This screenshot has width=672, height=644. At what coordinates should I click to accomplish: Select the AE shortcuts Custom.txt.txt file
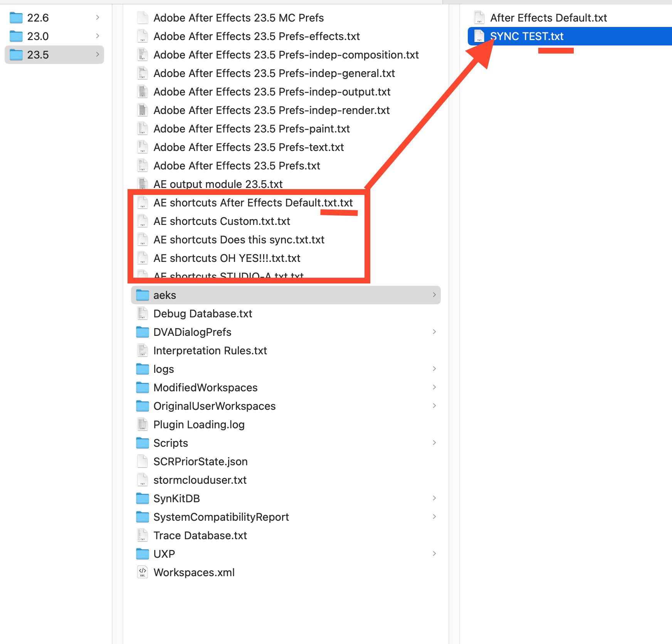222,221
